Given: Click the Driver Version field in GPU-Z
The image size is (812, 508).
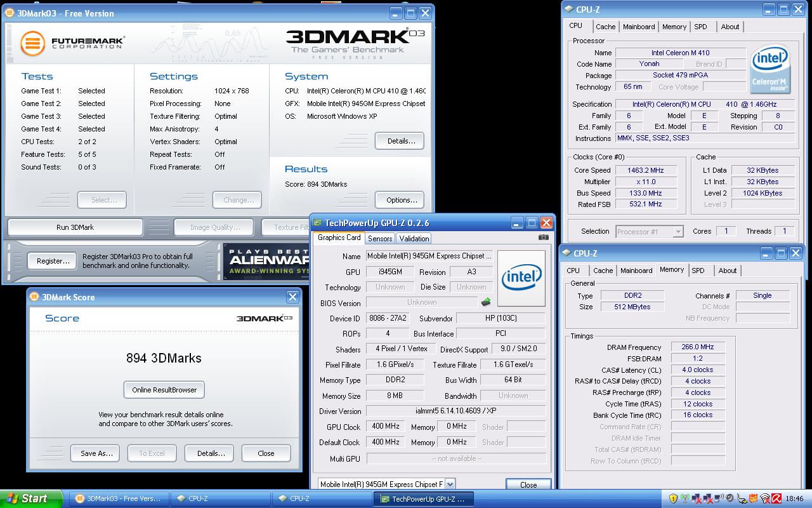Looking at the screenshot, I should tap(456, 411).
